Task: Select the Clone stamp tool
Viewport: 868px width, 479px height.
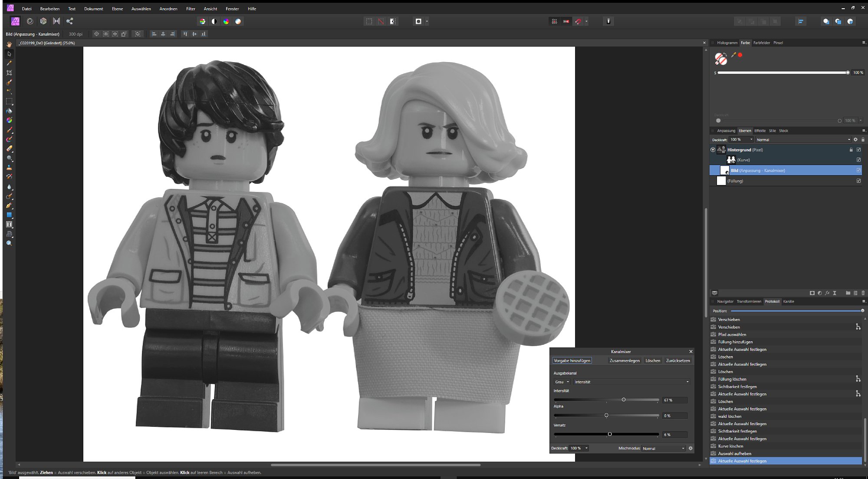Action: pos(9,167)
